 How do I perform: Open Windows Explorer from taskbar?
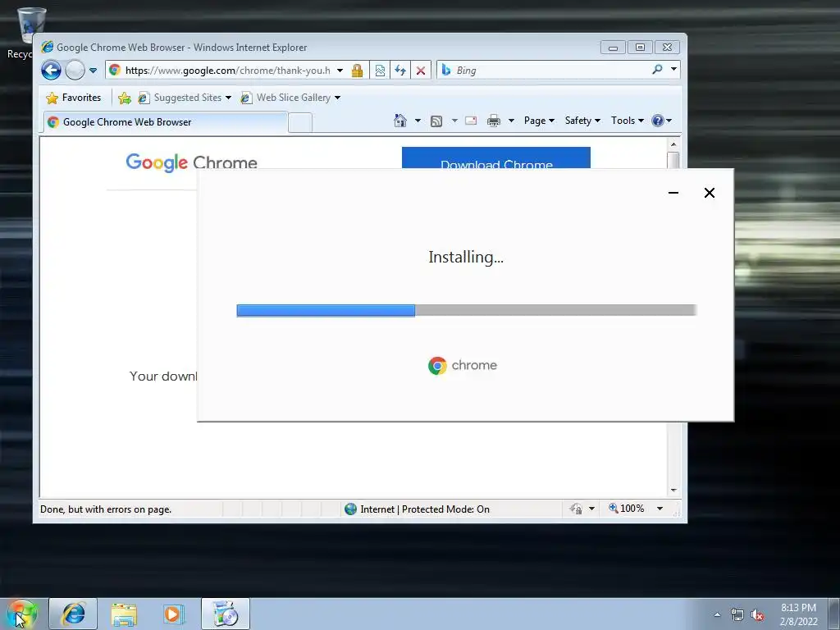(x=124, y=614)
